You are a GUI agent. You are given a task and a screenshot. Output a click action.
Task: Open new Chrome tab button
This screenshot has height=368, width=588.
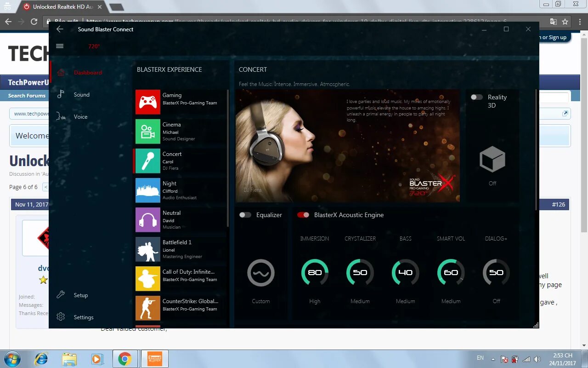[x=117, y=7]
